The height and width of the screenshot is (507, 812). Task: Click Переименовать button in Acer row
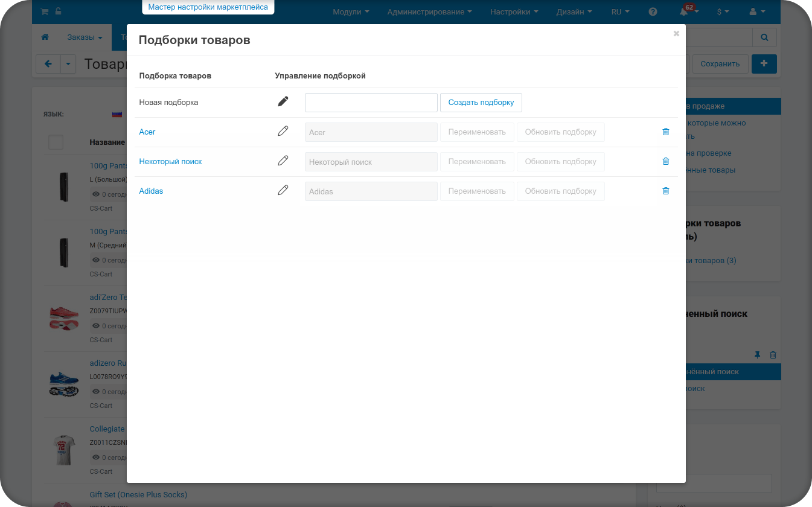[477, 132]
